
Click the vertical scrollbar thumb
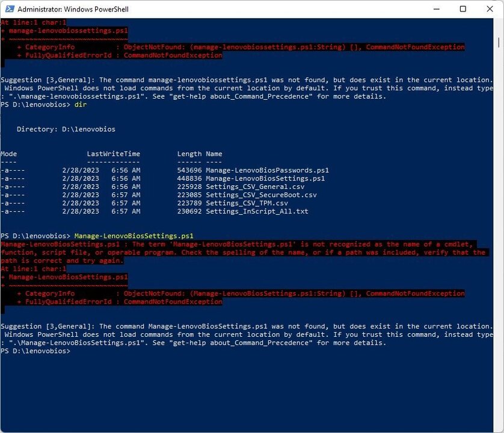coord(499,41)
